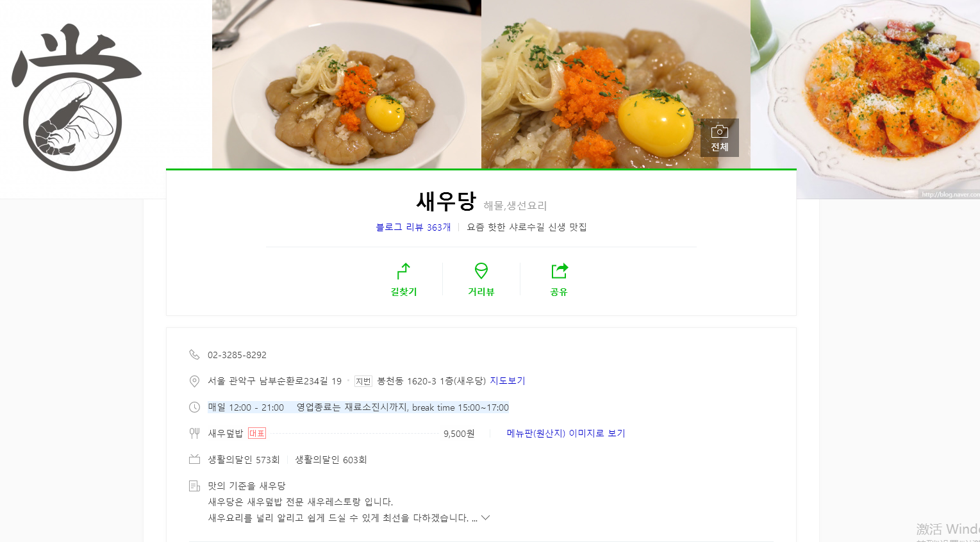Click 지도보기 map link
This screenshot has height=542, width=980.
point(508,381)
